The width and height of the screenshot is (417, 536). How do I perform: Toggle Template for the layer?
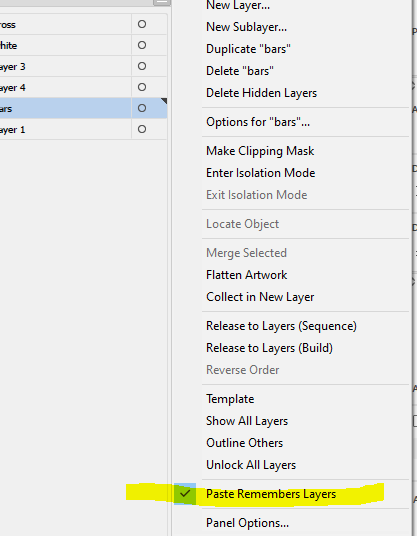click(230, 399)
